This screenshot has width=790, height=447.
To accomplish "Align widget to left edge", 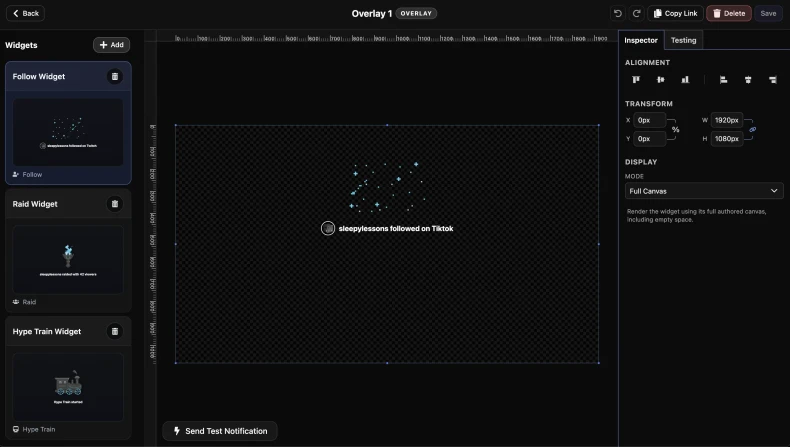I will pyautogui.click(x=723, y=80).
